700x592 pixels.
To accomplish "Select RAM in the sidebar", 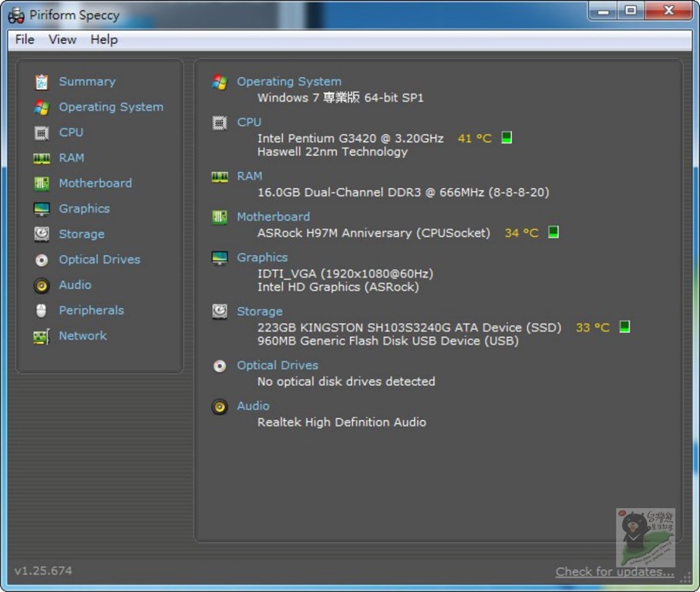I will [x=72, y=158].
